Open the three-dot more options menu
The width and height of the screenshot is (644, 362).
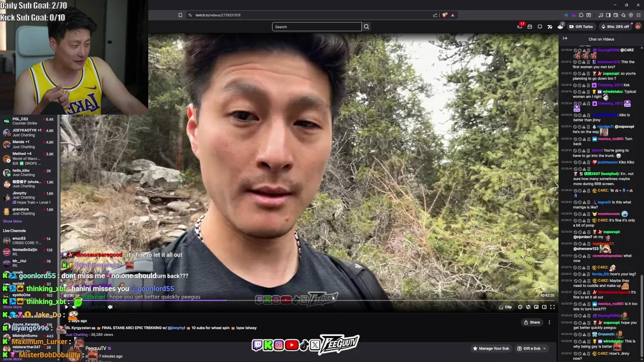pyautogui.click(x=549, y=323)
